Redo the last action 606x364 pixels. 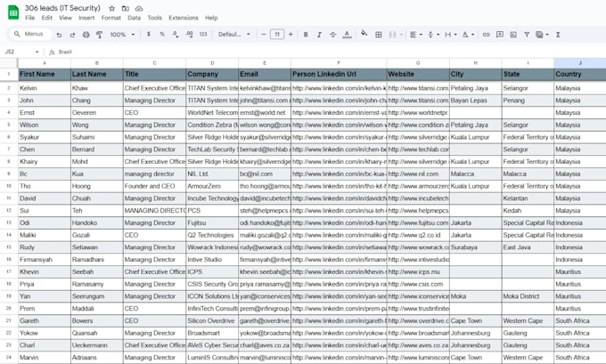point(73,35)
